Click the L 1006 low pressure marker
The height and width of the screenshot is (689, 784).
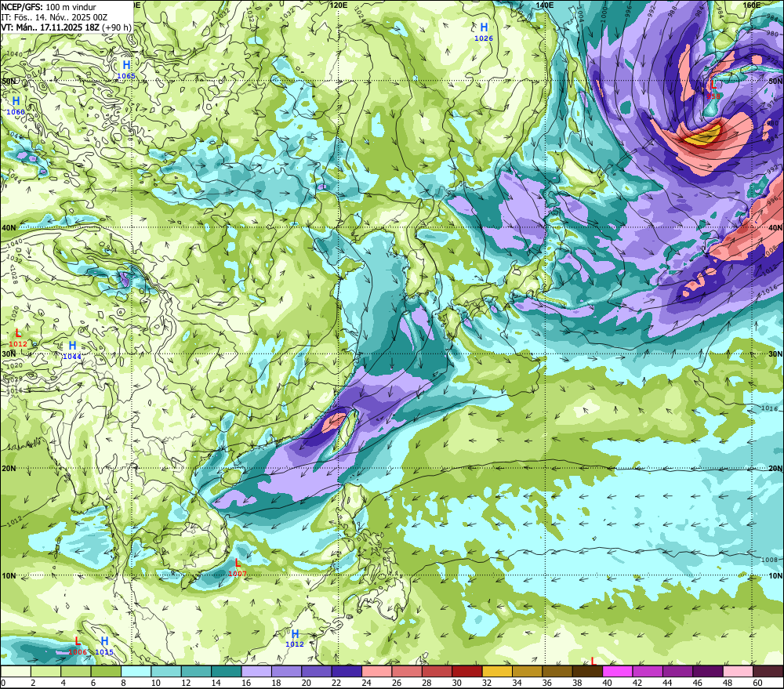click(x=78, y=646)
